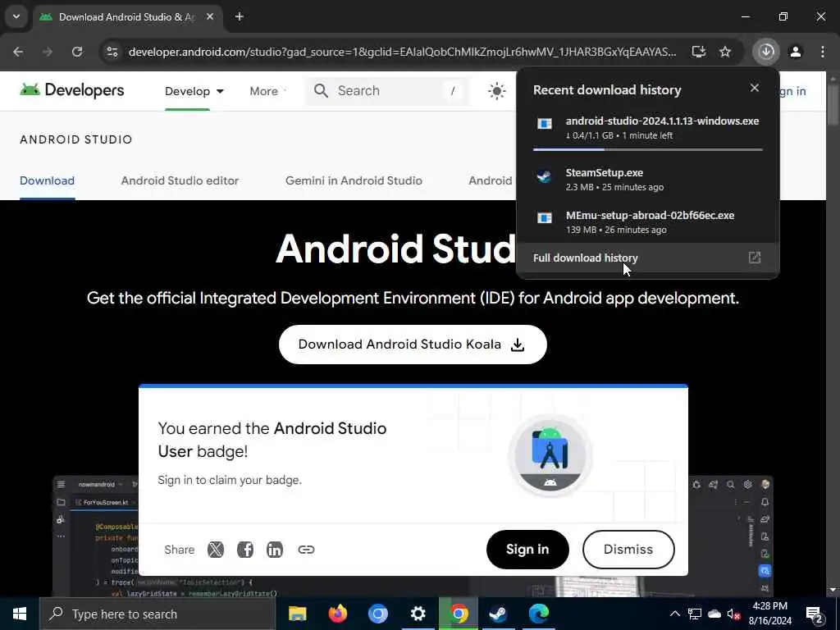This screenshot has height=630, width=840.
Task: Switch to the Android Studio editor tab
Action: (x=180, y=181)
